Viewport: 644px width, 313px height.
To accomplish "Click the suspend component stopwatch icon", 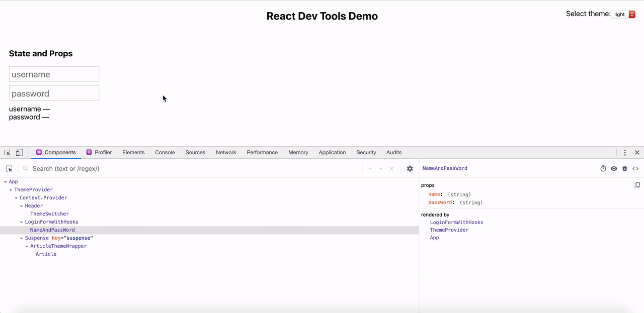I will coord(603,169).
